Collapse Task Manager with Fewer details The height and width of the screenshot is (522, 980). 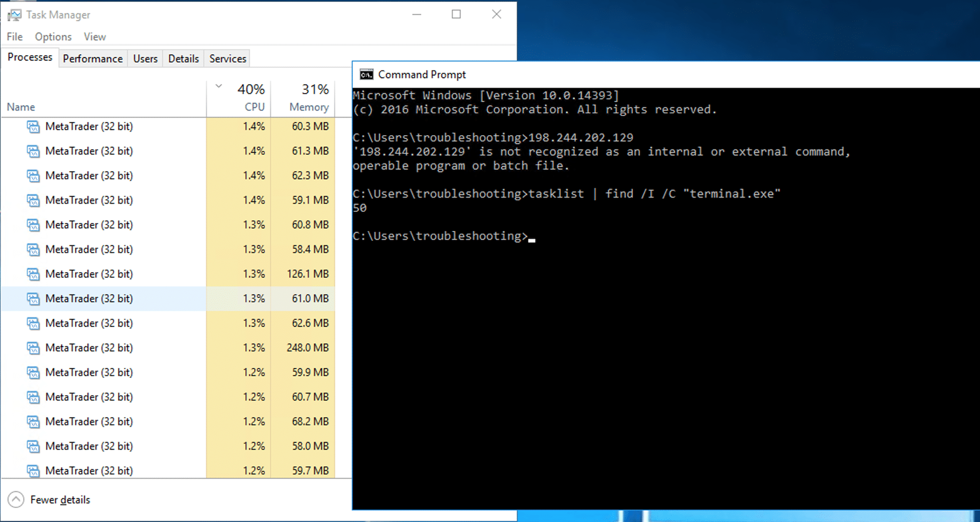pos(49,500)
